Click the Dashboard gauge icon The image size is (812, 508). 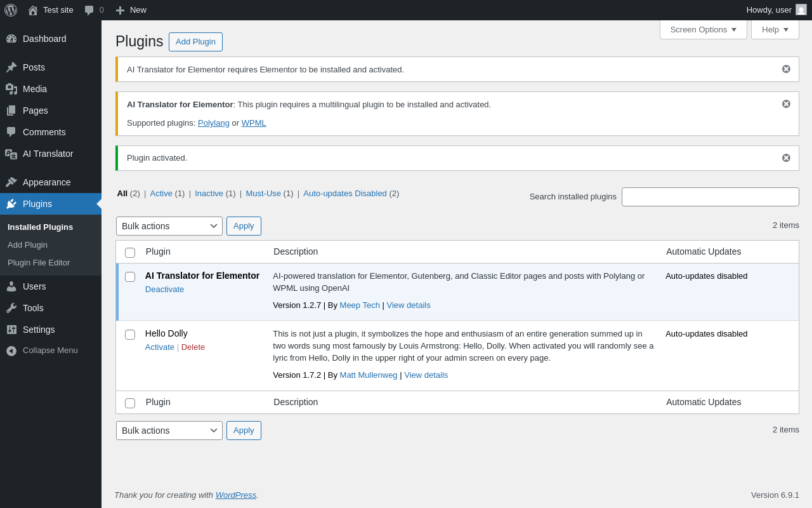click(x=11, y=39)
